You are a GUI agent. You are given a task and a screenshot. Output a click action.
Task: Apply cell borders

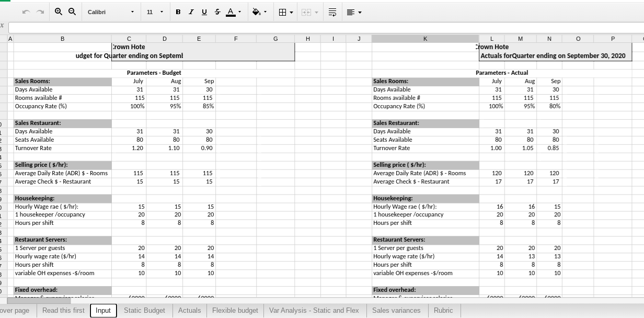[282, 12]
